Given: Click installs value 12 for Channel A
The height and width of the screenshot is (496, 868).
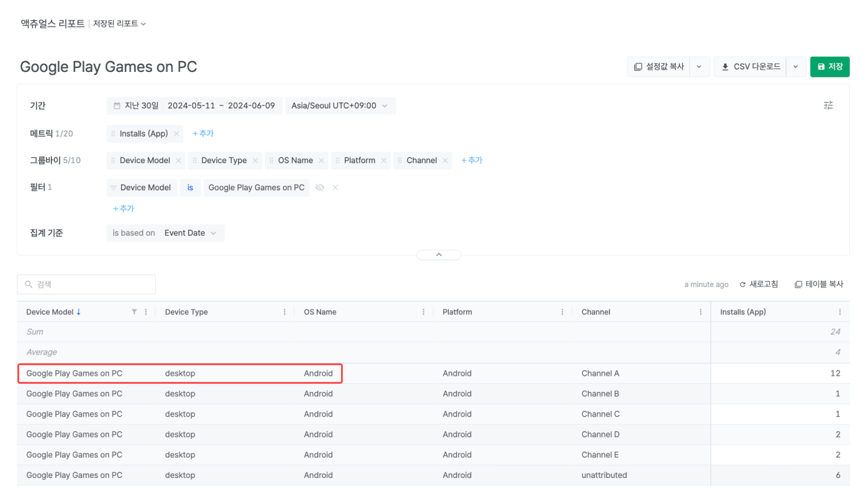Looking at the screenshot, I should [x=835, y=373].
